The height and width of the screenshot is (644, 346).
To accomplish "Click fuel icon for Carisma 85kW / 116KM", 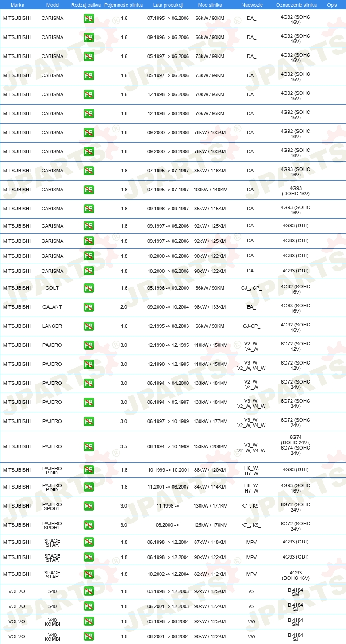I will (x=88, y=171).
